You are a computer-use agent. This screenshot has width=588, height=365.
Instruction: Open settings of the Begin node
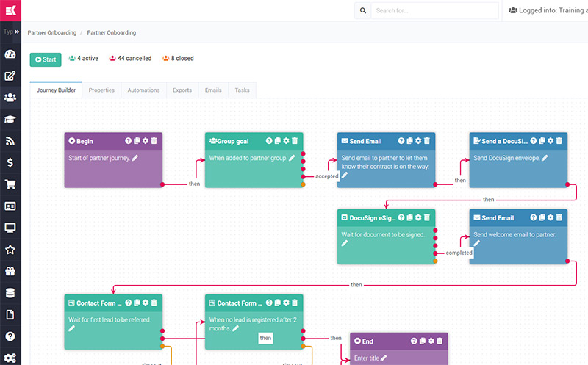[x=145, y=141]
